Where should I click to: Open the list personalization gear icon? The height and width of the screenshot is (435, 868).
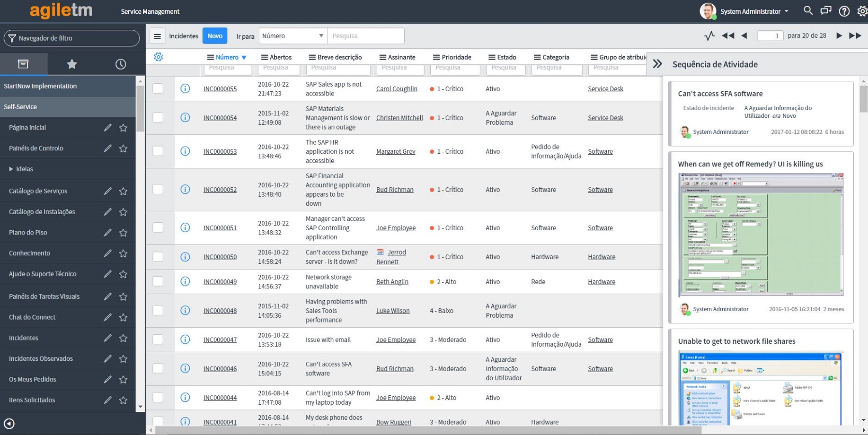(159, 57)
